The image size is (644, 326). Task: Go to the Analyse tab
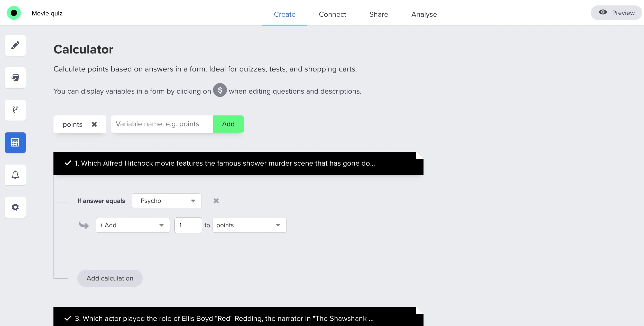(x=424, y=14)
